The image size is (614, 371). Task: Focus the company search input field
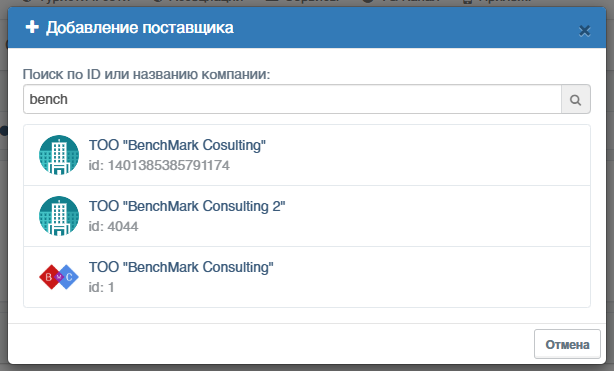pyautogui.click(x=293, y=100)
